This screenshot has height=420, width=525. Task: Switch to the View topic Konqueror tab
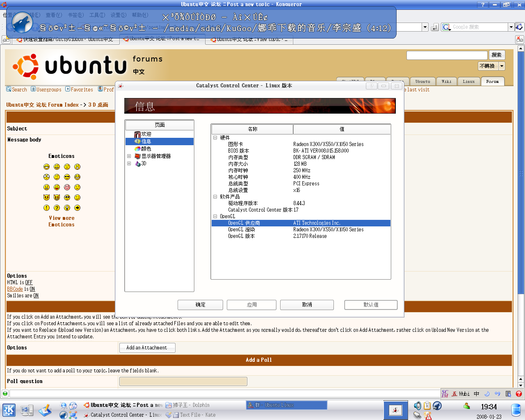tap(250, 39)
